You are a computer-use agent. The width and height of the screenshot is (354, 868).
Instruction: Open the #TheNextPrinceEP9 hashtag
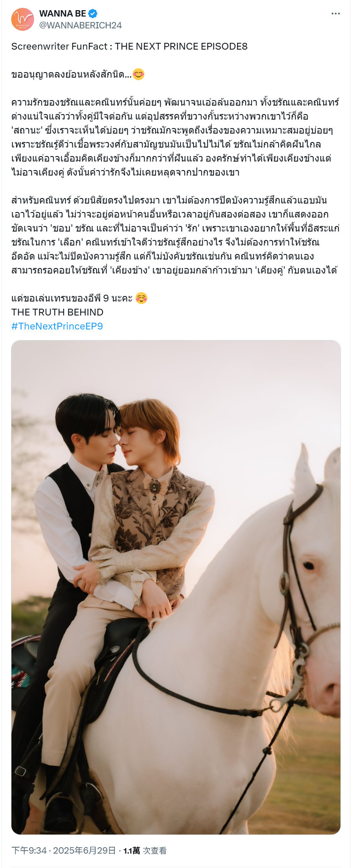57,326
